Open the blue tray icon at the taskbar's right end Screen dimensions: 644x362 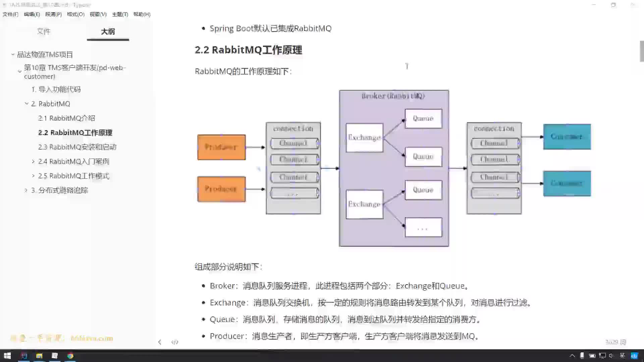[634, 356]
